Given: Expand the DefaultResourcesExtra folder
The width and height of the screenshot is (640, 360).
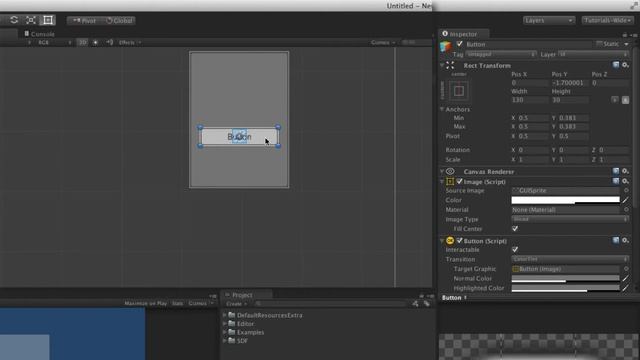Looking at the screenshot, I should click(x=224, y=316).
